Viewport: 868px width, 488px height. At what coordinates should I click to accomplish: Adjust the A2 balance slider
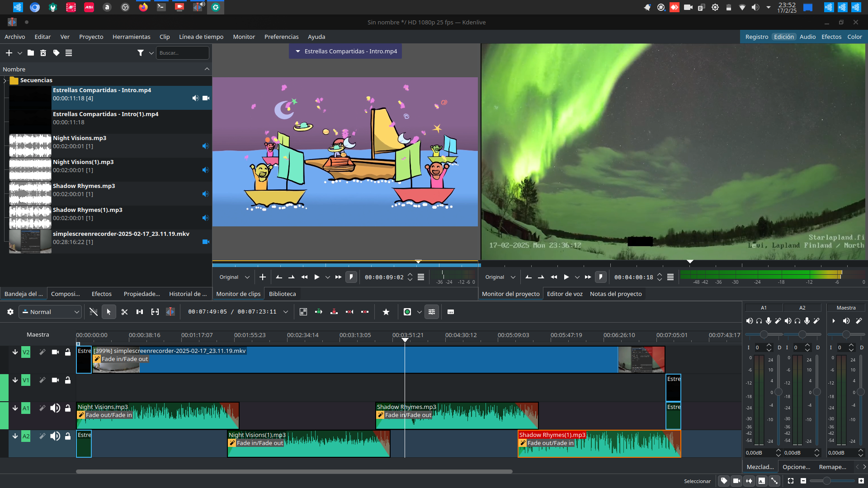[802, 334]
